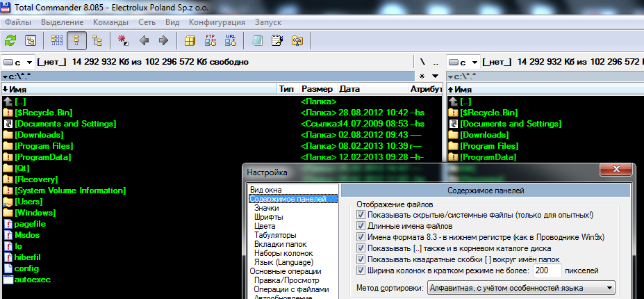Click the warning folder icon of [$Recycle.Bin], right panel

[x=453, y=113]
